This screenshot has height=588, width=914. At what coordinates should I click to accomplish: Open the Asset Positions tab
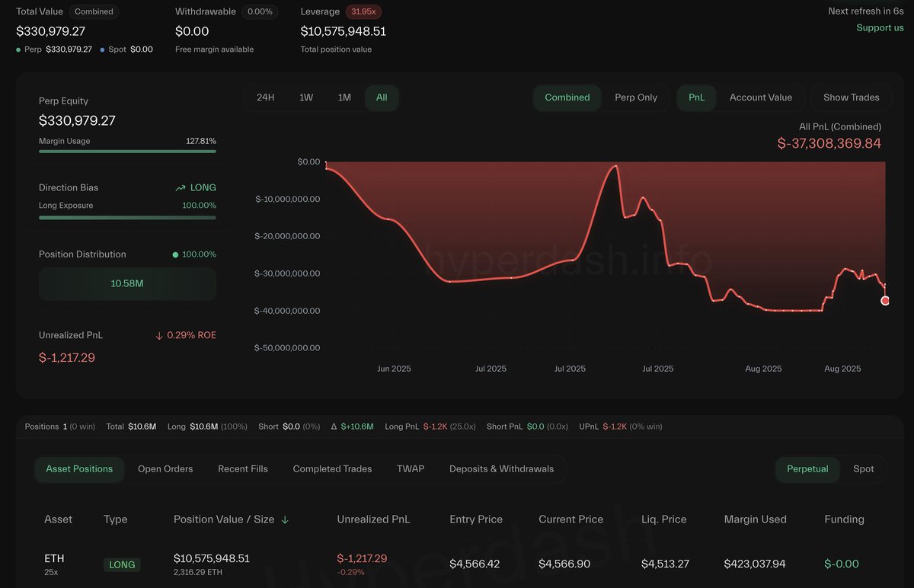(79, 469)
